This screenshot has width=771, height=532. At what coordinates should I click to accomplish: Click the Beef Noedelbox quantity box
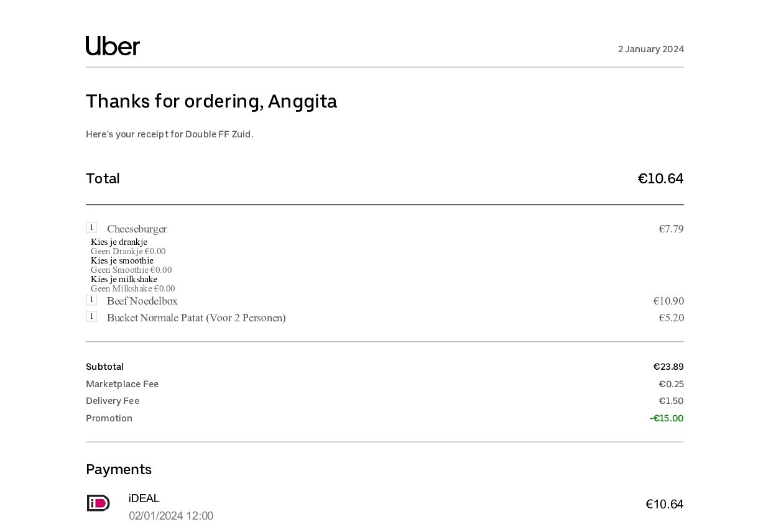point(91,300)
